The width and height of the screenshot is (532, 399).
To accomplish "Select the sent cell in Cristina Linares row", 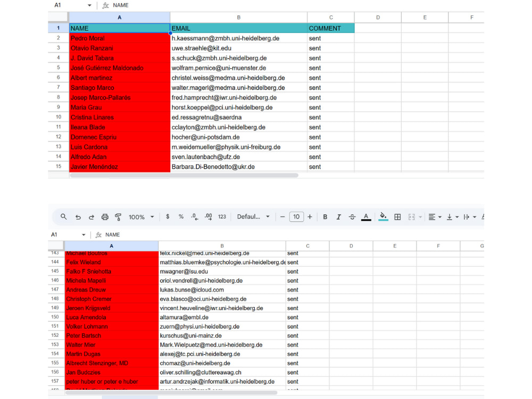I will click(331, 118).
